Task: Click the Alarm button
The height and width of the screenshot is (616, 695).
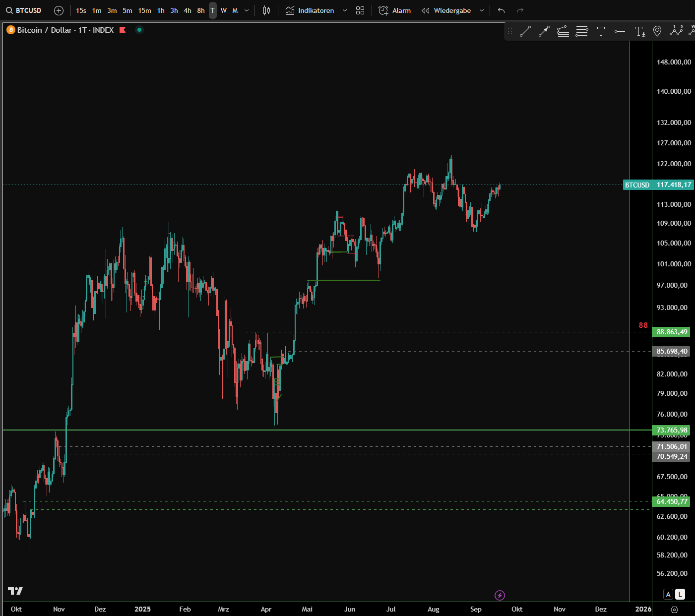Action: click(x=395, y=10)
